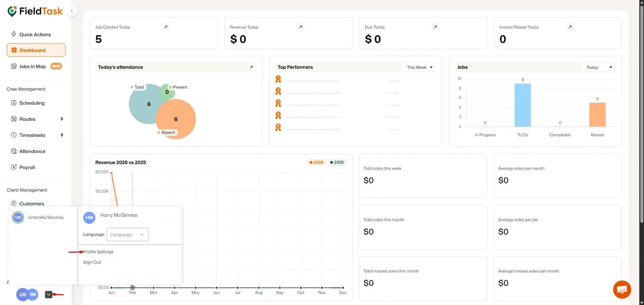The image size is (644, 305).
Task: Select the Scheduling icon in sidebar
Action: tap(14, 103)
